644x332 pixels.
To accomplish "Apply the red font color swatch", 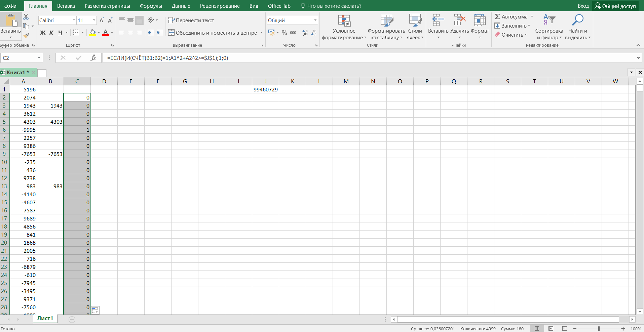I will (106, 33).
